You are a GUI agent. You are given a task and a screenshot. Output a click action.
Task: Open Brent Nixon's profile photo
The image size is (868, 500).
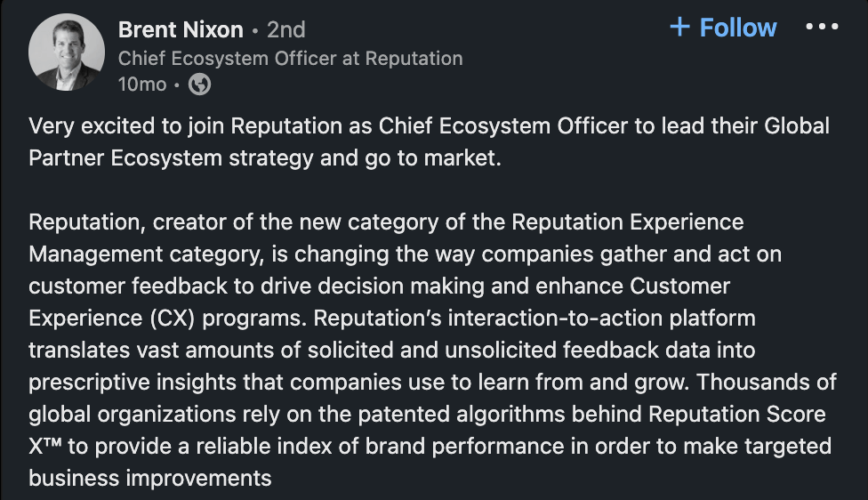pyautogui.click(x=67, y=52)
